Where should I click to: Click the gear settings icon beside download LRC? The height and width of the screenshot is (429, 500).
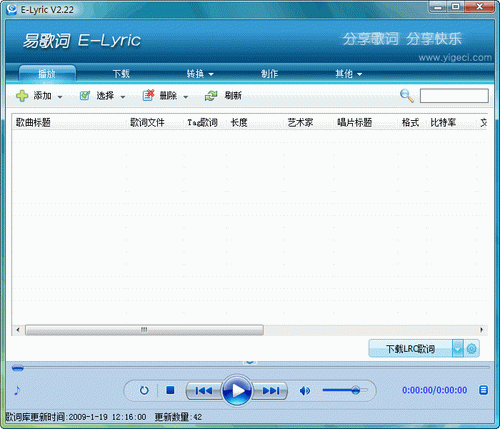click(471, 349)
